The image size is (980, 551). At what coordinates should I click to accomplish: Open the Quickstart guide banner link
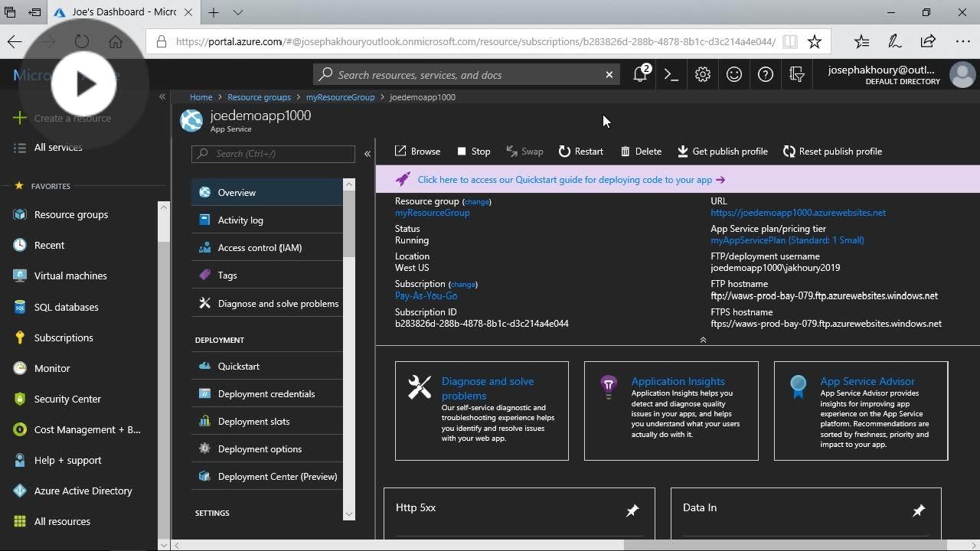click(x=571, y=180)
